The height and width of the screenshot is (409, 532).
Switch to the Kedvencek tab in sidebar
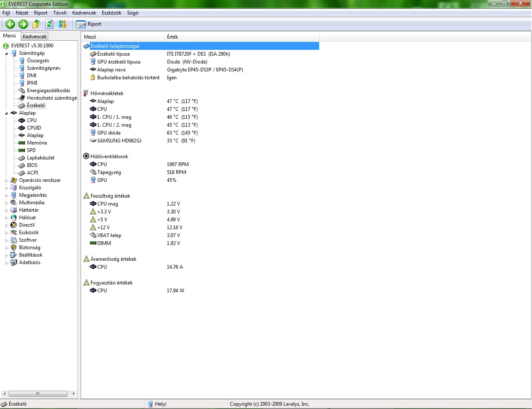point(35,37)
